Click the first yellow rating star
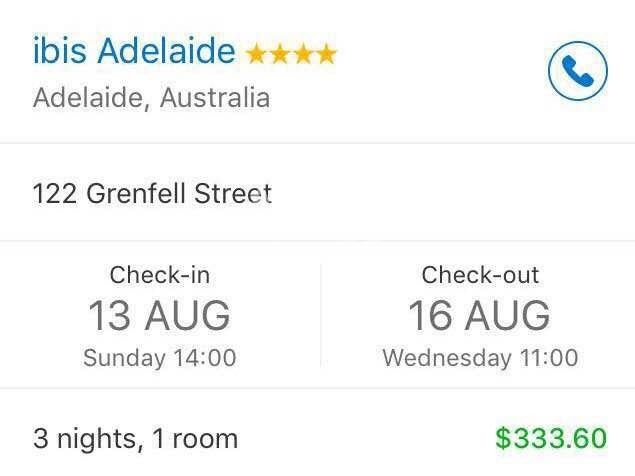The height and width of the screenshot is (476, 635). click(256, 54)
